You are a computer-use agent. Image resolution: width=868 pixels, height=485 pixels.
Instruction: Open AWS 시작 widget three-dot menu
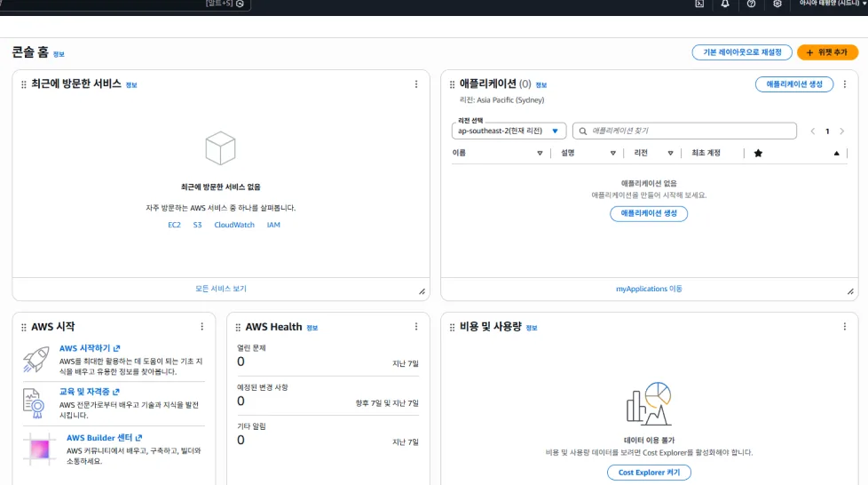click(x=202, y=327)
